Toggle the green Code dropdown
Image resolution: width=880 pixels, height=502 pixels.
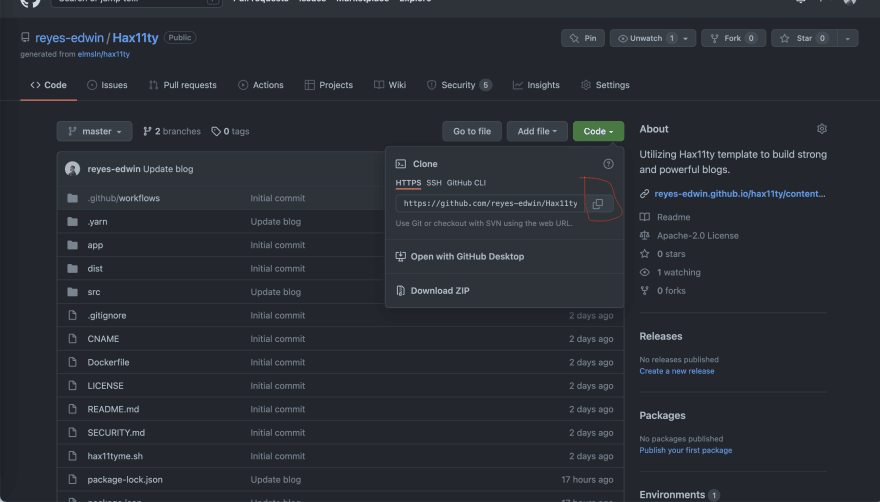pos(598,131)
